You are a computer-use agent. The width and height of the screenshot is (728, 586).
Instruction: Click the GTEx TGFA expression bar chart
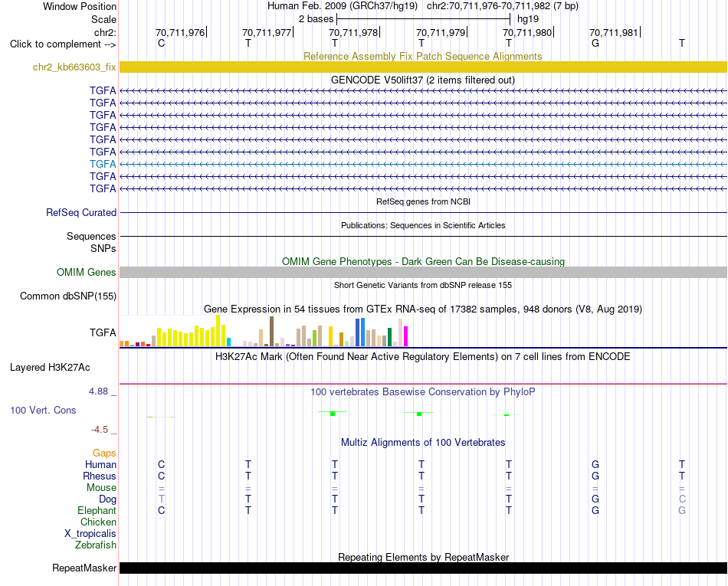[264, 331]
